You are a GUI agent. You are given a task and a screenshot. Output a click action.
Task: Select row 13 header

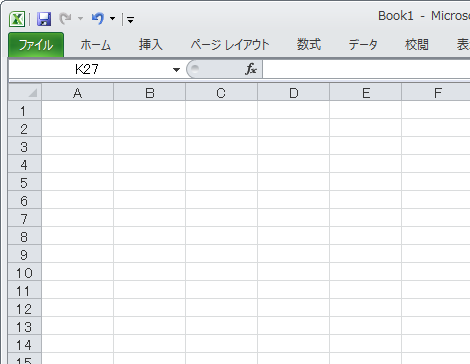25,326
